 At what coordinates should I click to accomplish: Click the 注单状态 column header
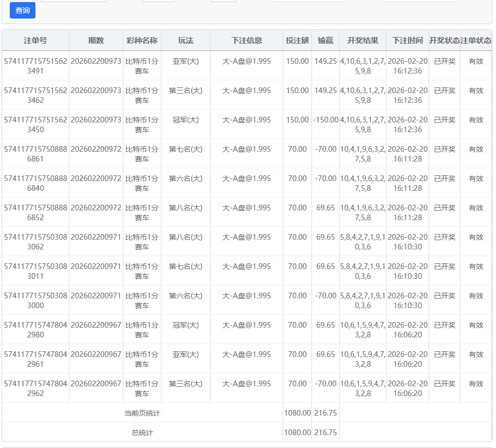point(476,41)
